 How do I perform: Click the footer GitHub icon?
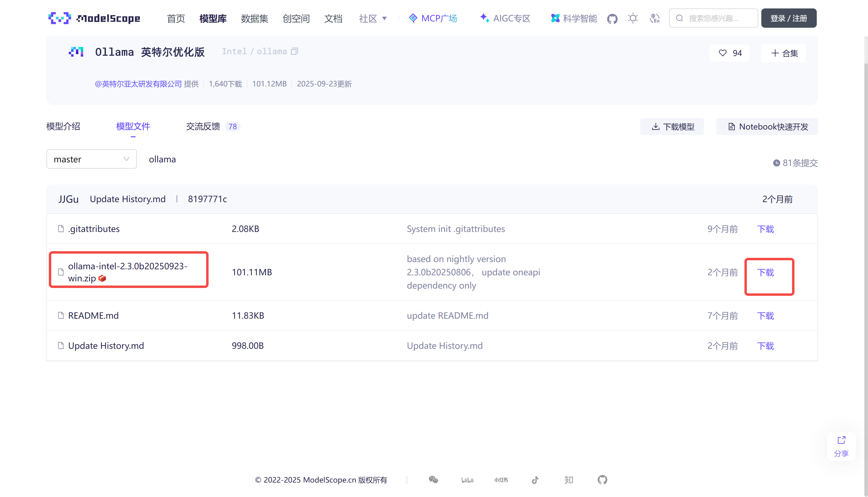pos(602,480)
